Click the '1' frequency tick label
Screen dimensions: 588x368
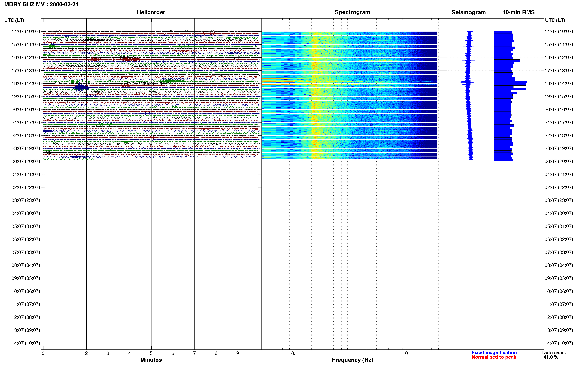pyautogui.click(x=350, y=353)
